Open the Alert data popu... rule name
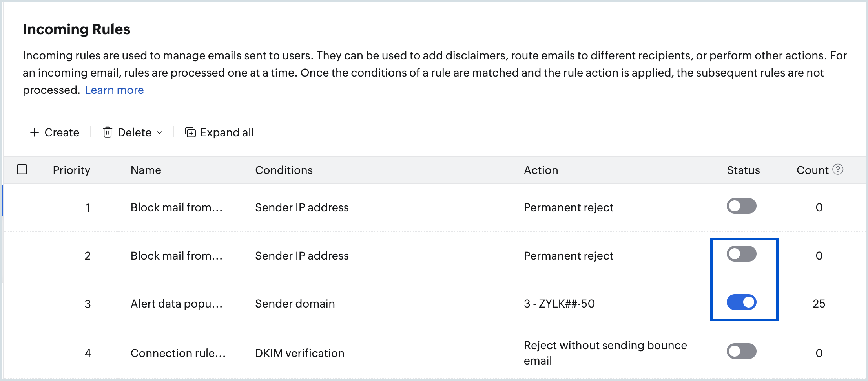The width and height of the screenshot is (868, 381). [x=177, y=304]
